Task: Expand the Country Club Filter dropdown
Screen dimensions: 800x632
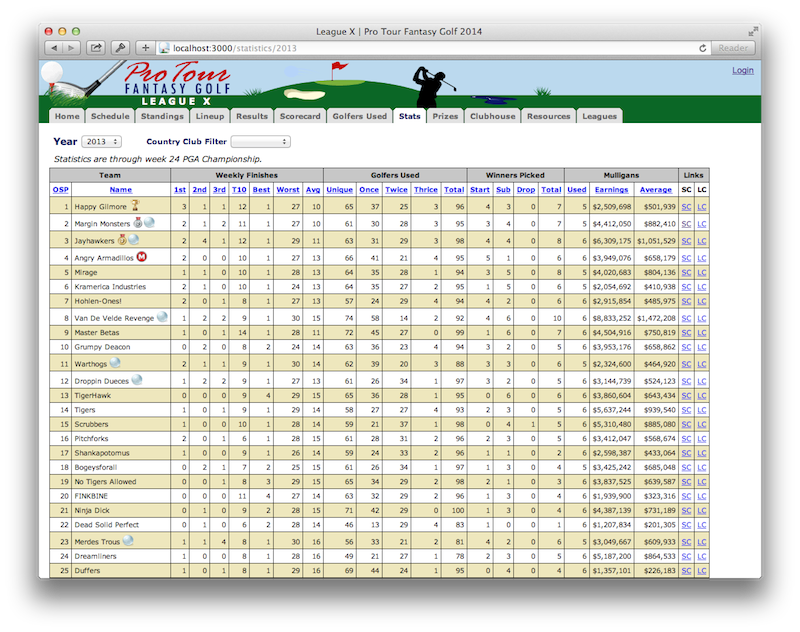Action: click(260, 142)
